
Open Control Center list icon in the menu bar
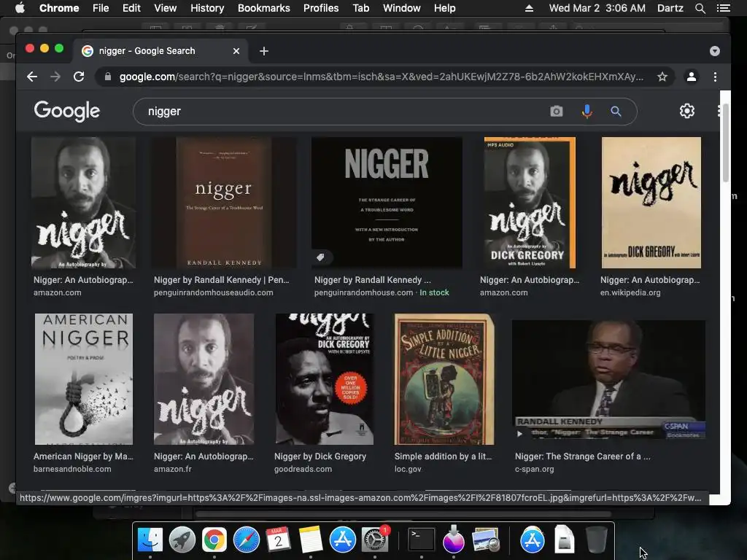(723, 8)
